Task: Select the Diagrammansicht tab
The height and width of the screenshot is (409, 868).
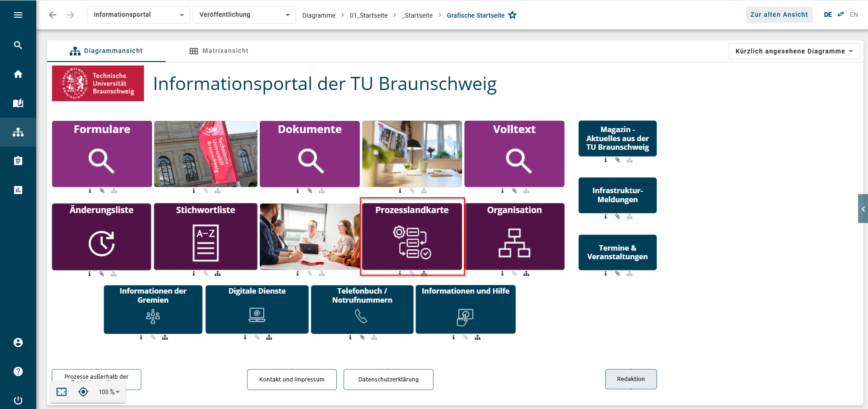Action: (106, 51)
